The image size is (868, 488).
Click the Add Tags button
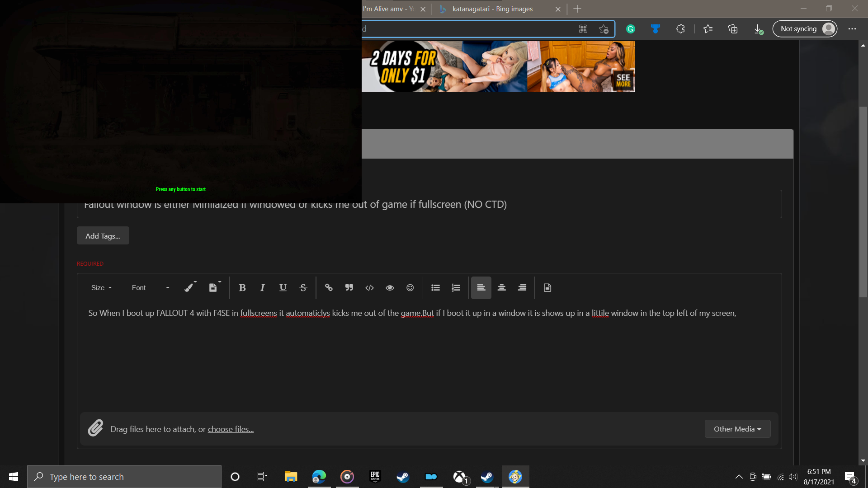103,236
